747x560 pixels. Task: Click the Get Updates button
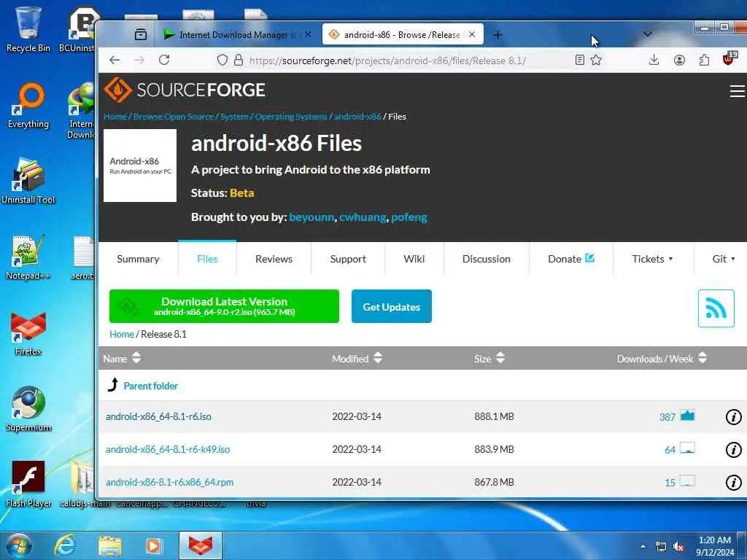392,306
